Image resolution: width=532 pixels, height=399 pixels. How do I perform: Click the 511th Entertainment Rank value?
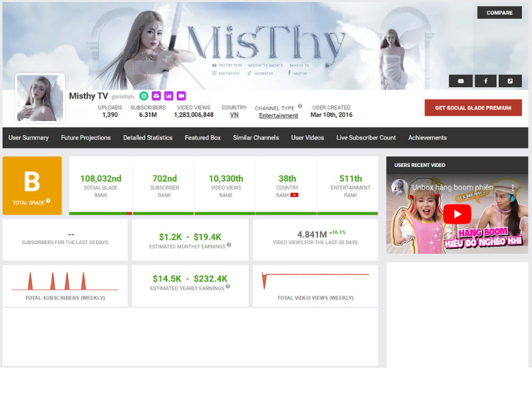(x=350, y=178)
